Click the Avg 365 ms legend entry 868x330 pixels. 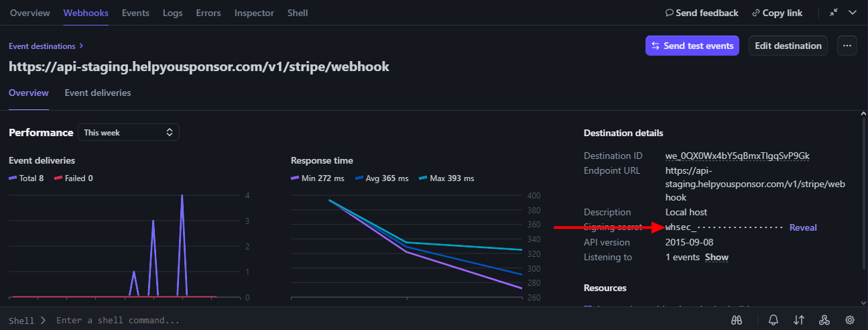[x=381, y=178]
